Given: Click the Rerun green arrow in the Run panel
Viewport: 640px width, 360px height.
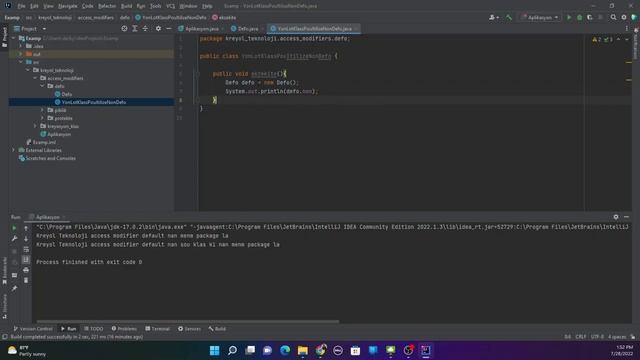Looking at the screenshot, I should coord(14,228).
